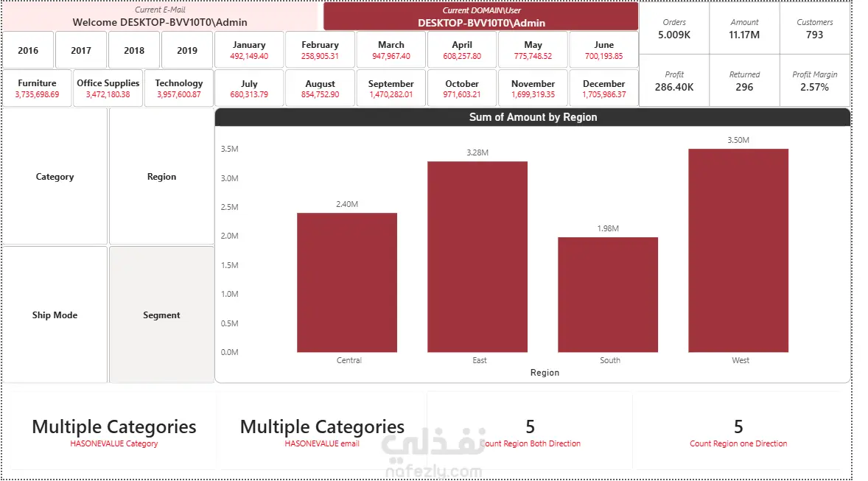Switch chart axis to Ship Mode
Screen dimensions: 868x481
(x=55, y=315)
